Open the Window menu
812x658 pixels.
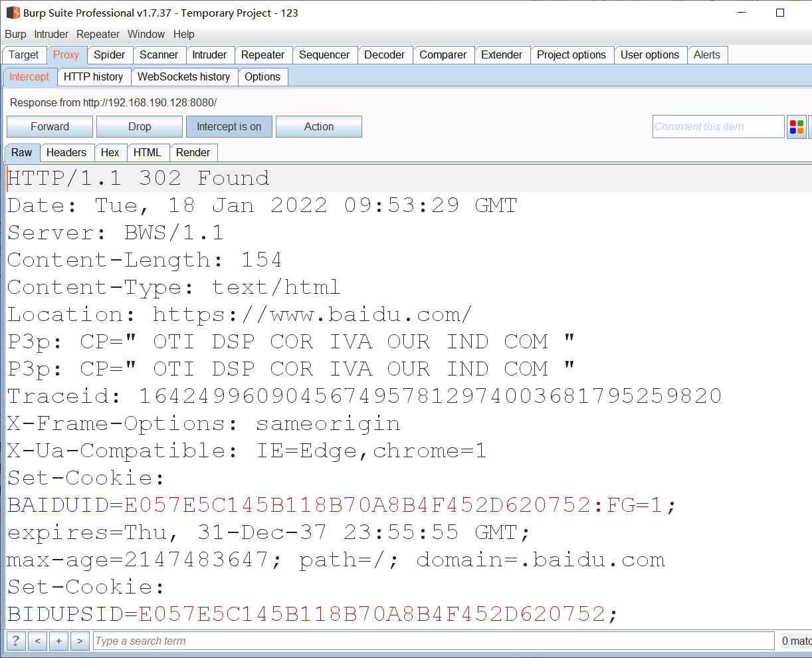point(146,35)
